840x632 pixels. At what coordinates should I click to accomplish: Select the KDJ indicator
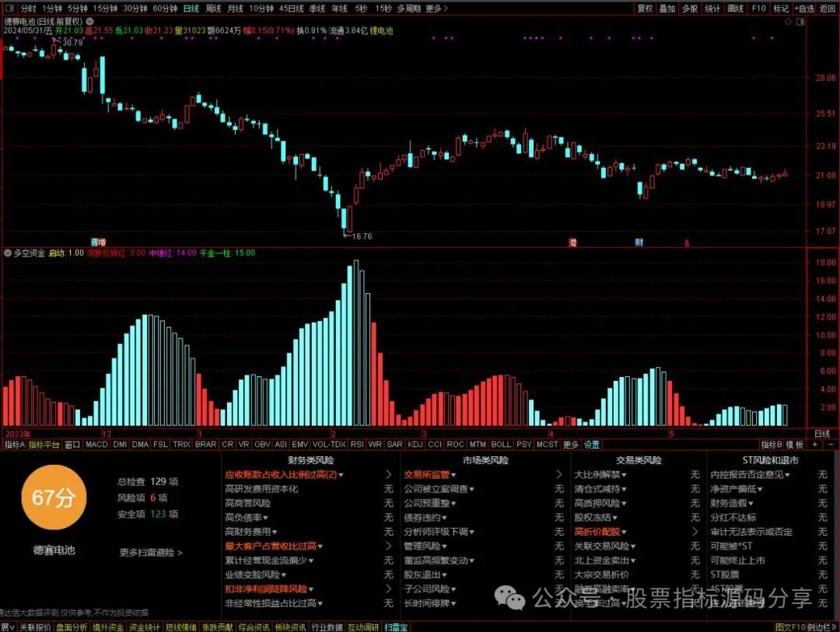[x=415, y=445]
